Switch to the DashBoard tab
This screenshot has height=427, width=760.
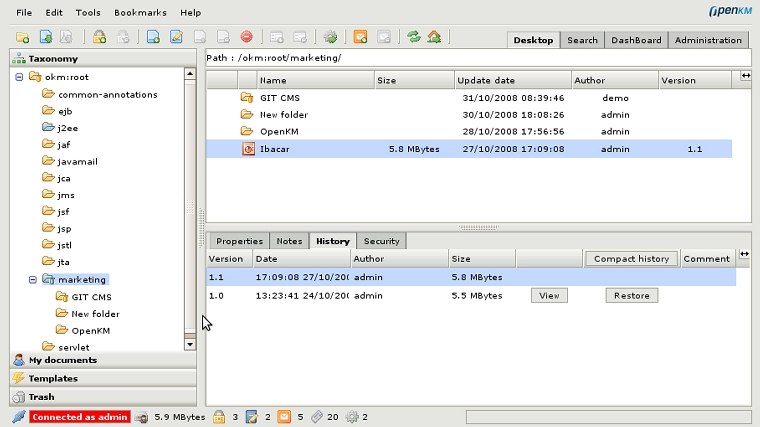tap(636, 40)
